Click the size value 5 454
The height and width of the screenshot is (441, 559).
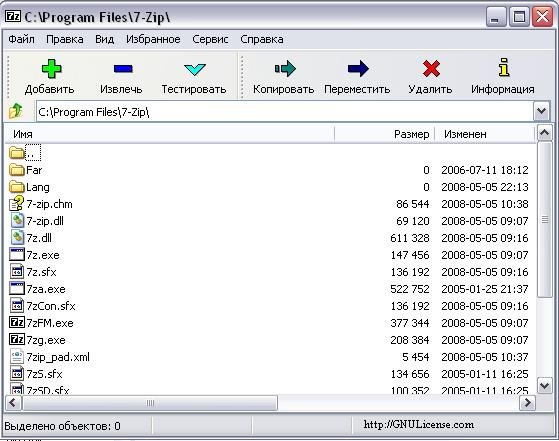click(415, 357)
